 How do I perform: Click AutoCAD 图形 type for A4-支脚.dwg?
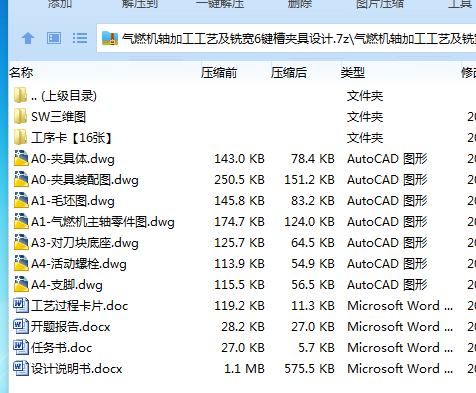387,285
